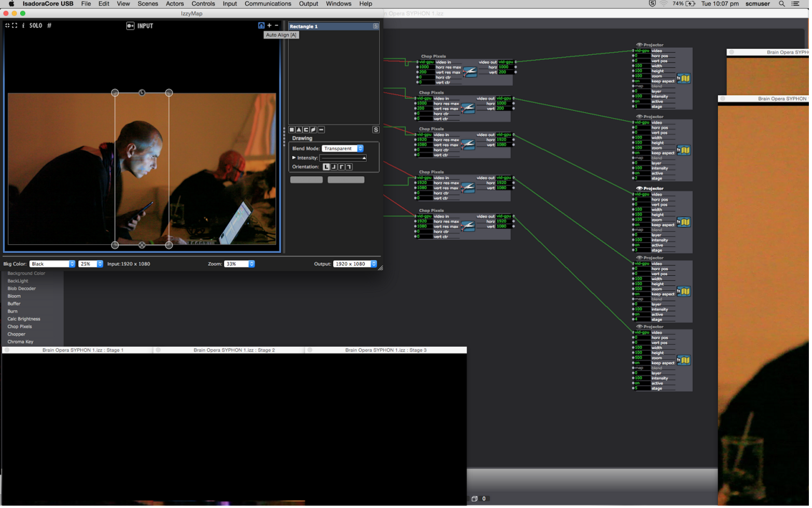Open the Windows menu
This screenshot has width=812, height=508.
(339, 4)
